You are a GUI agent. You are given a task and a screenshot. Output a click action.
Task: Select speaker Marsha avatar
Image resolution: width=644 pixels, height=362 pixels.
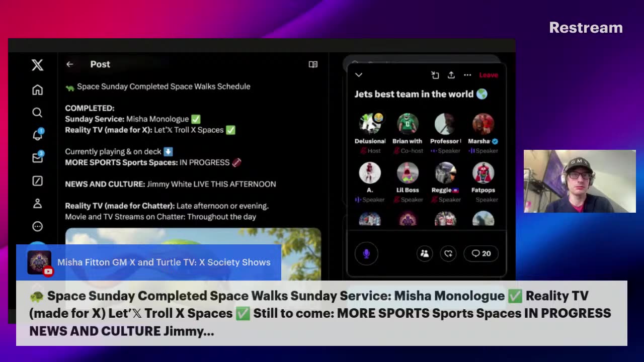pyautogui.click(x=483, y=124)
